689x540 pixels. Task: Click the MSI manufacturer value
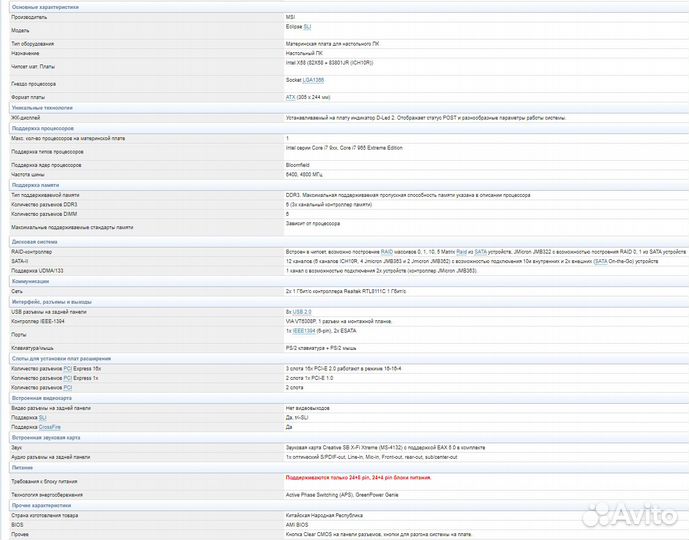tap(290, 17)
